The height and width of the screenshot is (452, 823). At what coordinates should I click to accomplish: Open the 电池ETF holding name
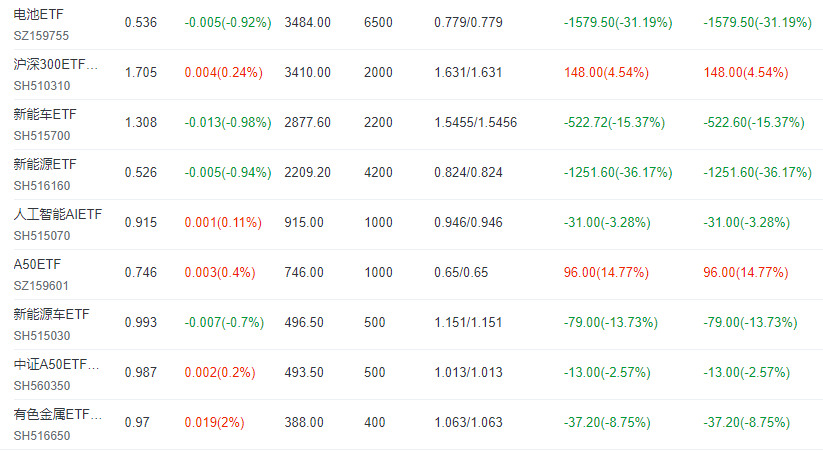tap(38, 15)
